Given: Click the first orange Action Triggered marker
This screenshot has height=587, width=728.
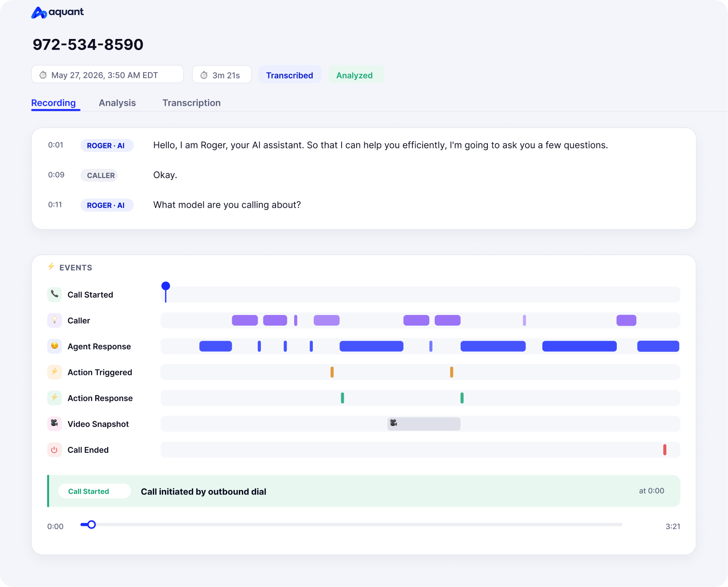Looking at the screenshot, I should point(332,372).
